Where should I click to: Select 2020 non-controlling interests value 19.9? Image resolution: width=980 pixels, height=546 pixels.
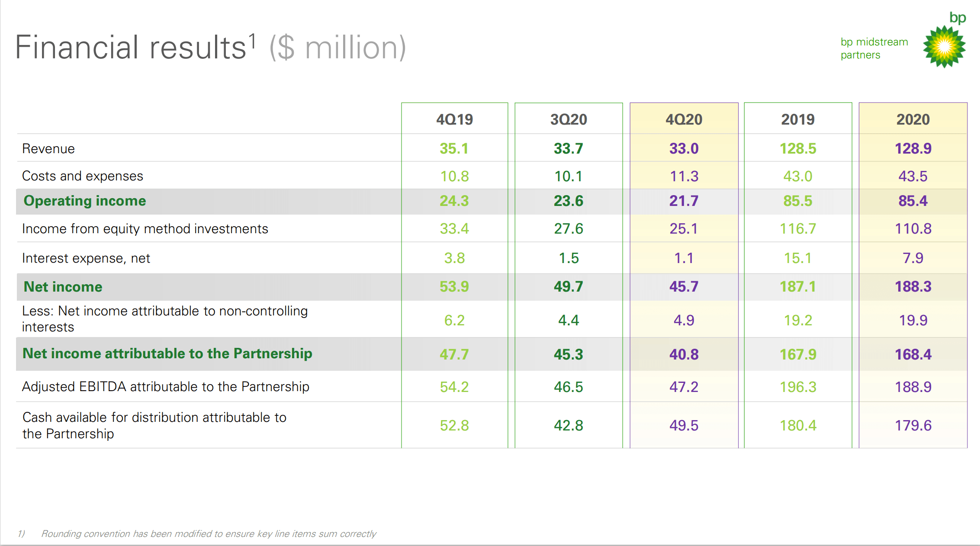point(913,321)
